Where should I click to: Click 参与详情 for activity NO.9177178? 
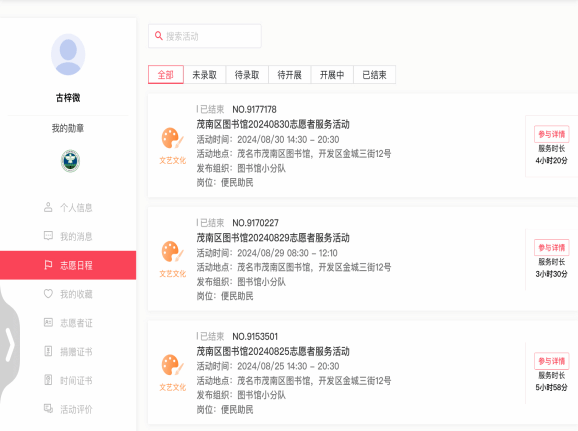(551, 134)
